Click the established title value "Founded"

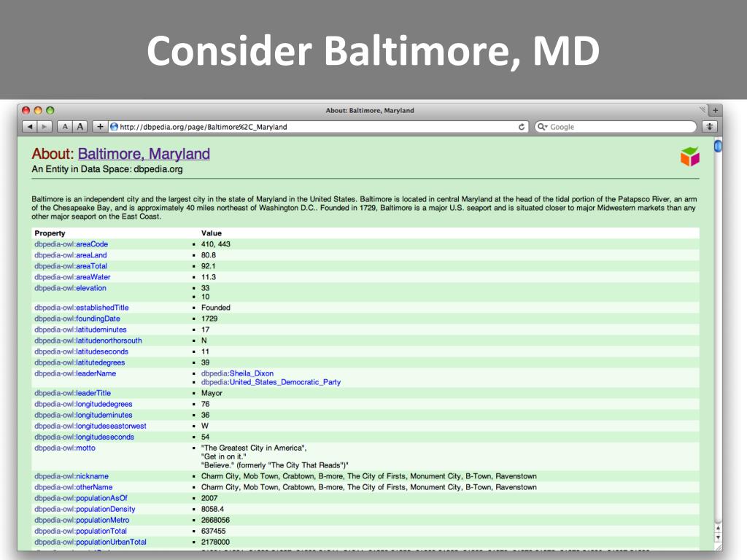216,308
